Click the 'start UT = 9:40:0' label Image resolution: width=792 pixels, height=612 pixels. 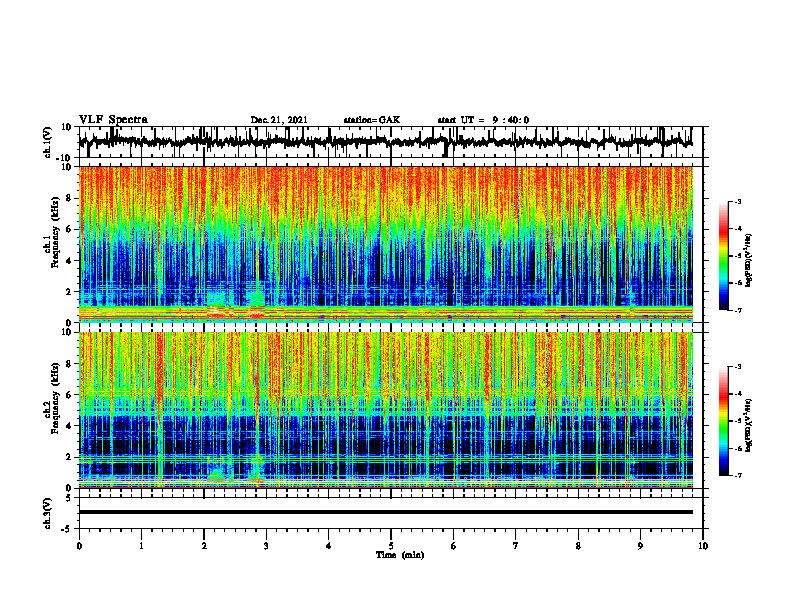(x=483, y=120)
